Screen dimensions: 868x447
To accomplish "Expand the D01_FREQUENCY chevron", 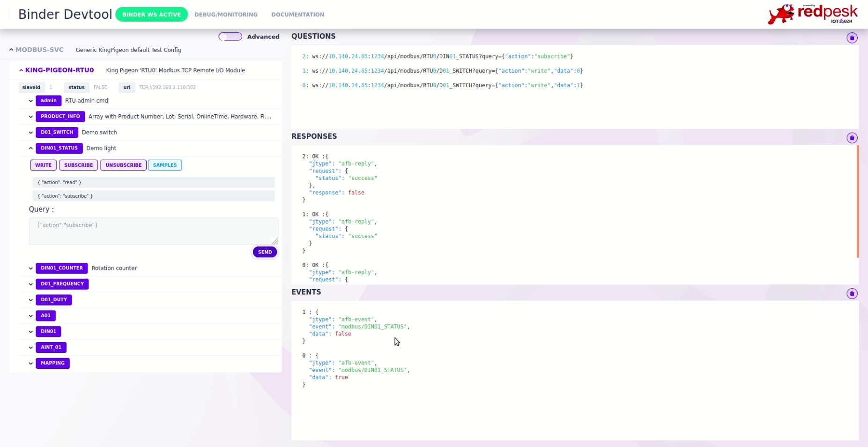I will click(31, 284).
